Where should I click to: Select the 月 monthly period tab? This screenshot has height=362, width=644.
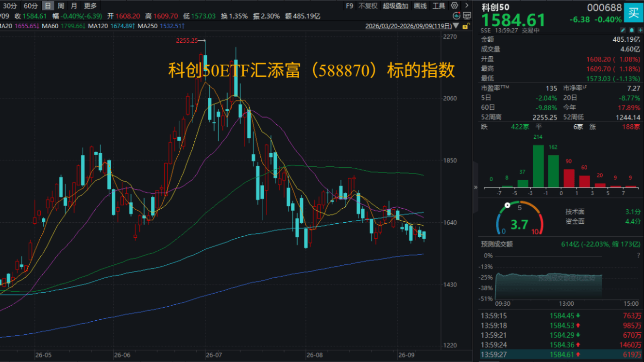coord(73,6)
